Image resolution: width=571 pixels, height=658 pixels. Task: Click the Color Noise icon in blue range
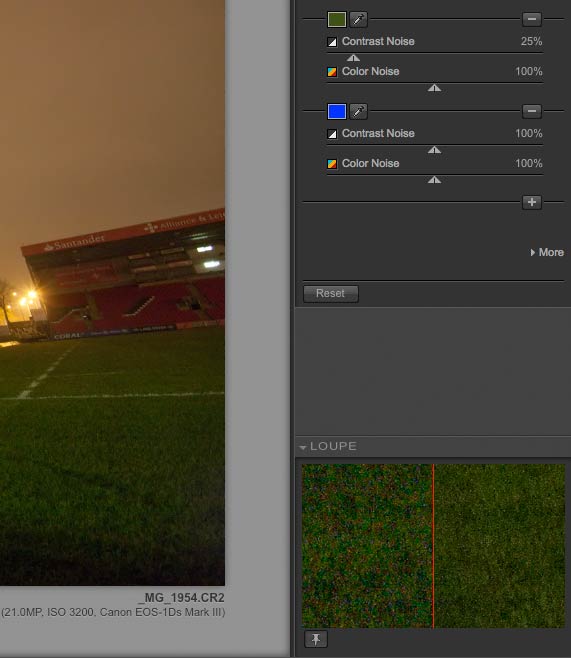332,164
